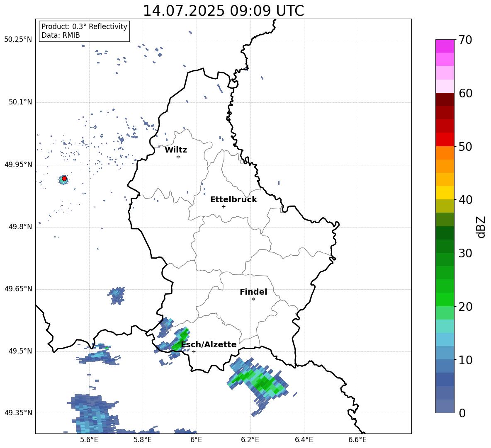Click the bright red colorbar segment above 50

click(x=445, y=140)
